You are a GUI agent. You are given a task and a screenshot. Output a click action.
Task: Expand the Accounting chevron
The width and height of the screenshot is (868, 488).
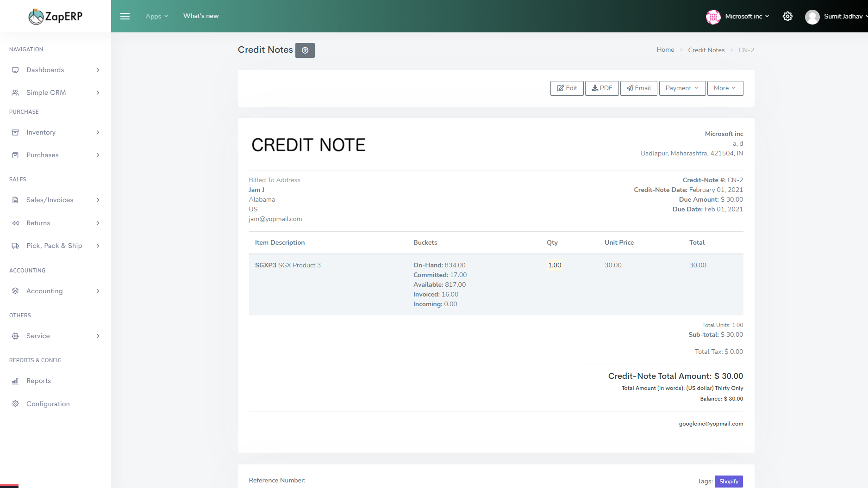[98, 291]
